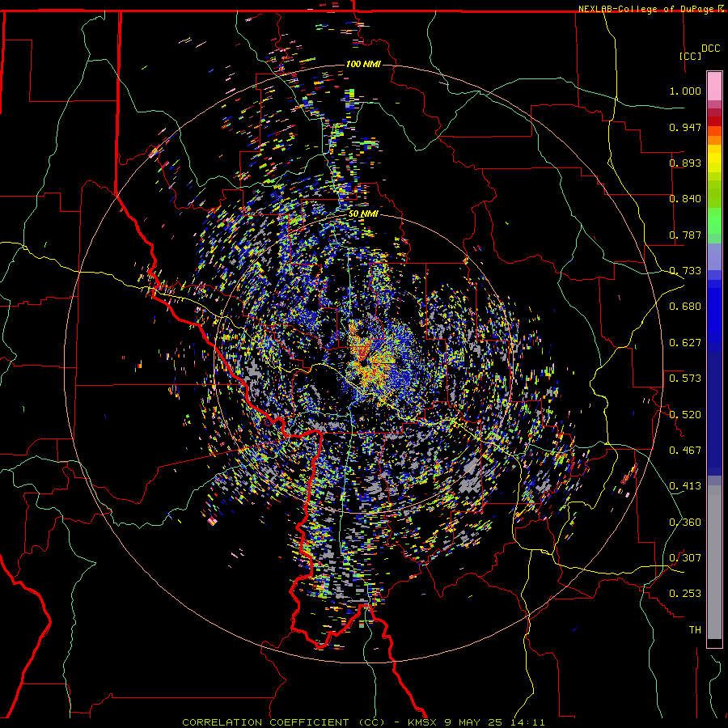Click the CORRELATION COEFFICIENT (CC) caption text
Image resolution: width=728 pixels, height=728 pixels.
point(284,722)
